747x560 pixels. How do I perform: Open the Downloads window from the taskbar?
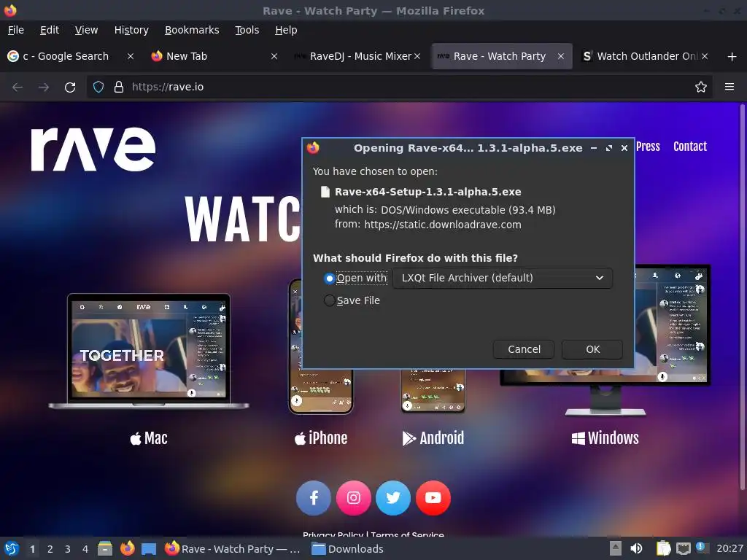tap(347, 549)
